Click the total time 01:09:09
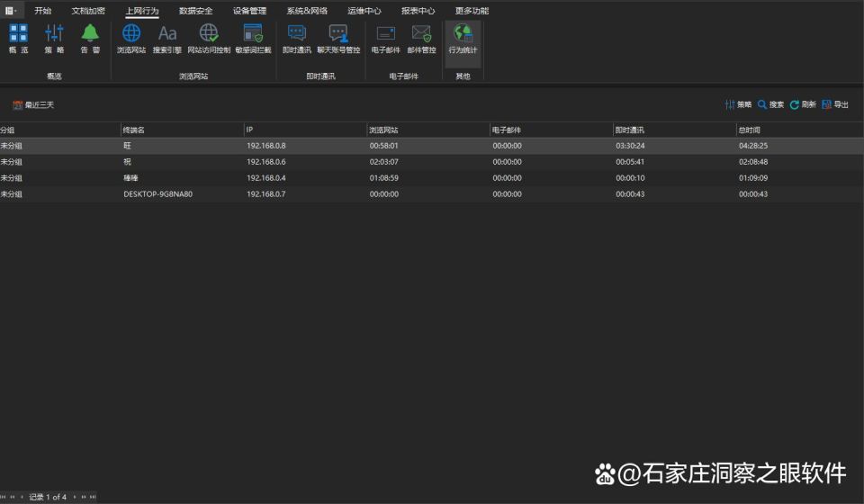Viewport: 864px width, 504px height. point(753,178)
